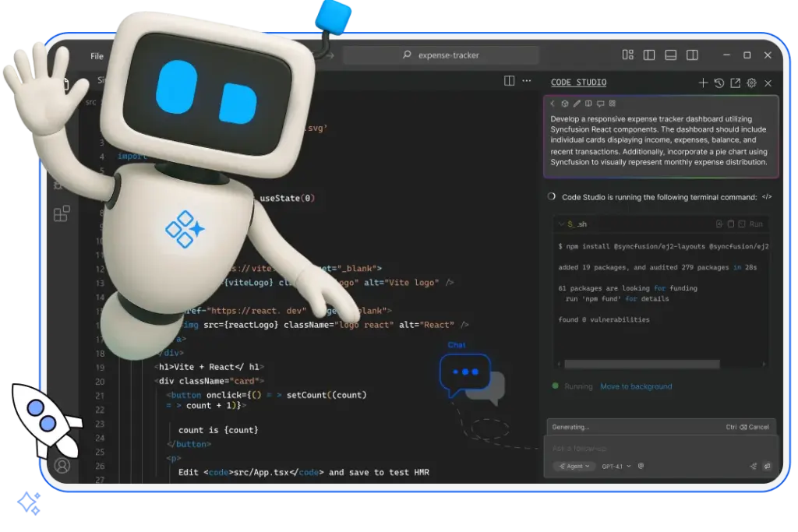Click Move to background link
This screenshot has width=798, height=532.
coord(636,386)
